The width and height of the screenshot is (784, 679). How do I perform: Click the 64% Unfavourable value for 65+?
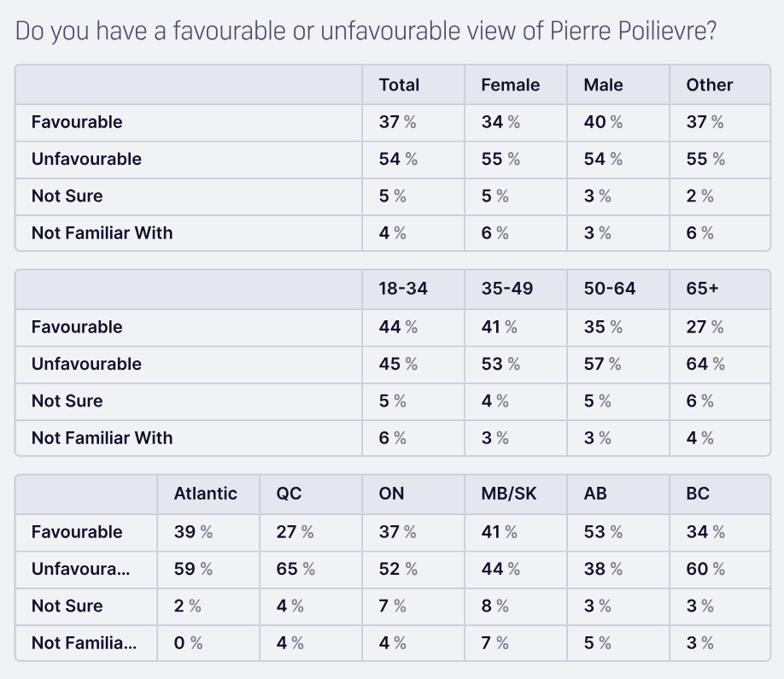(705, 364)
